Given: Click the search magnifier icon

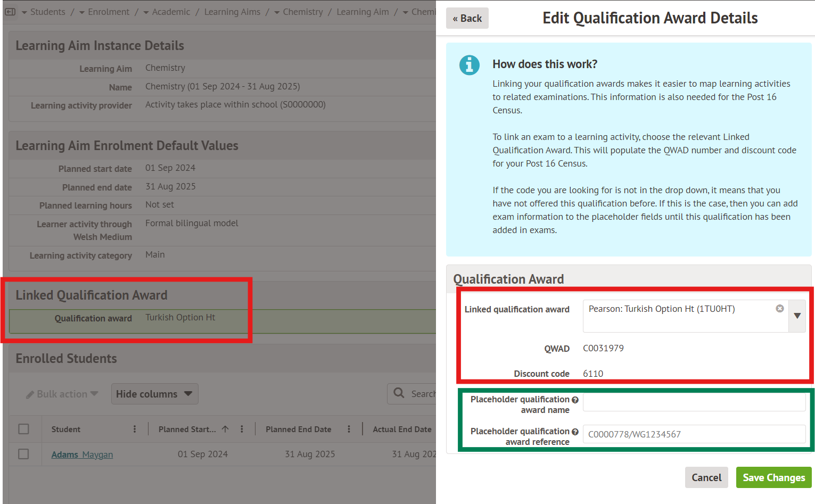Looking at the screenshot, I should 399,393.
